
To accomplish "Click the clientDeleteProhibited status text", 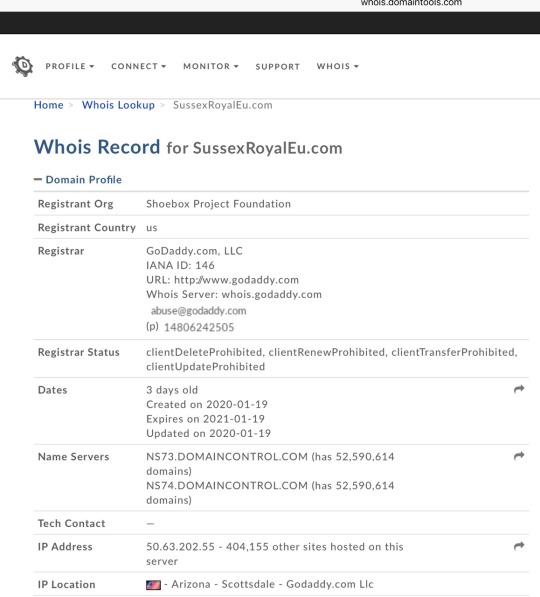I will coord(204,352).
